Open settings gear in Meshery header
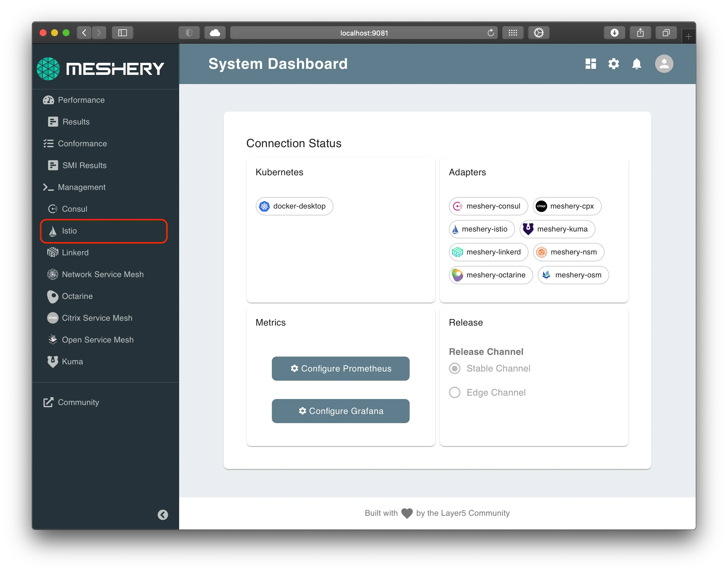This screenshot has height=572, width=728. point(613,64)
